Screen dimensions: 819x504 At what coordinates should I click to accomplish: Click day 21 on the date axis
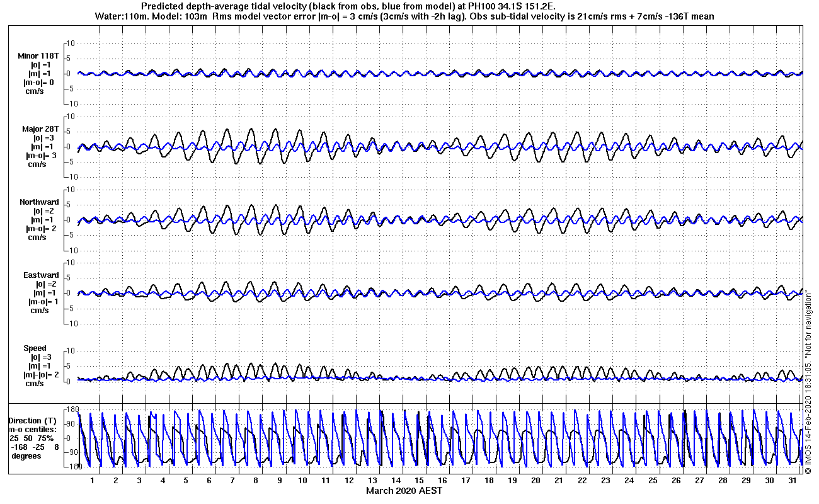[x=559, y=480]
